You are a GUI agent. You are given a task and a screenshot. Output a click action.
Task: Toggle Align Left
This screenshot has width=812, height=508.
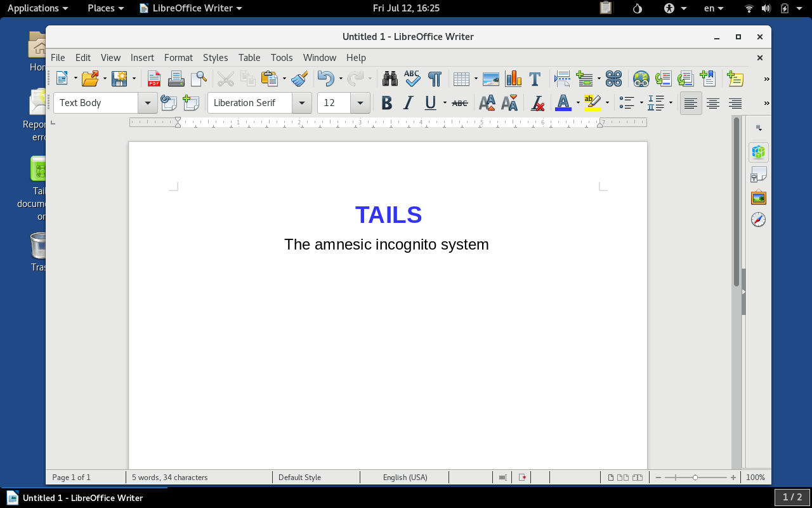(x=691, y=103)
